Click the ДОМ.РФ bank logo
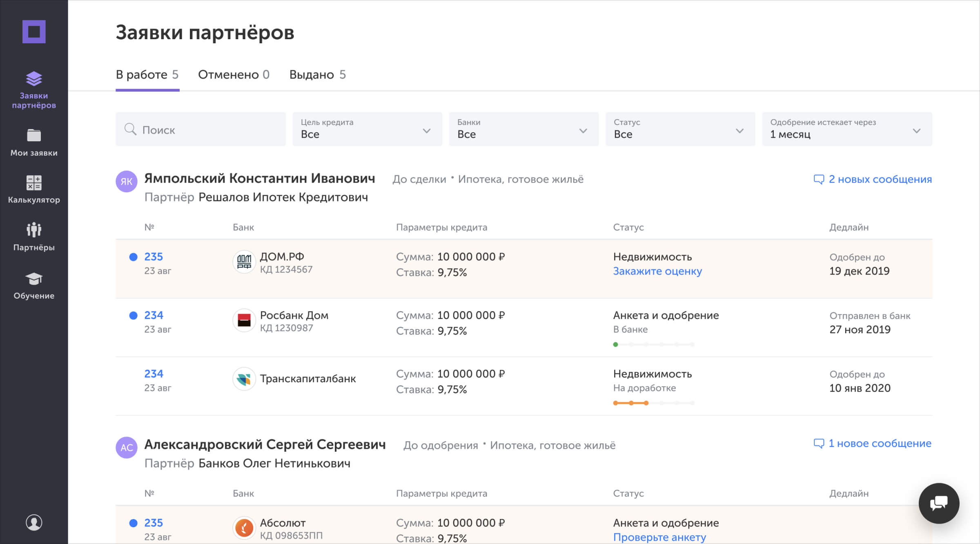980x544 pixels. tap(244, 262)
